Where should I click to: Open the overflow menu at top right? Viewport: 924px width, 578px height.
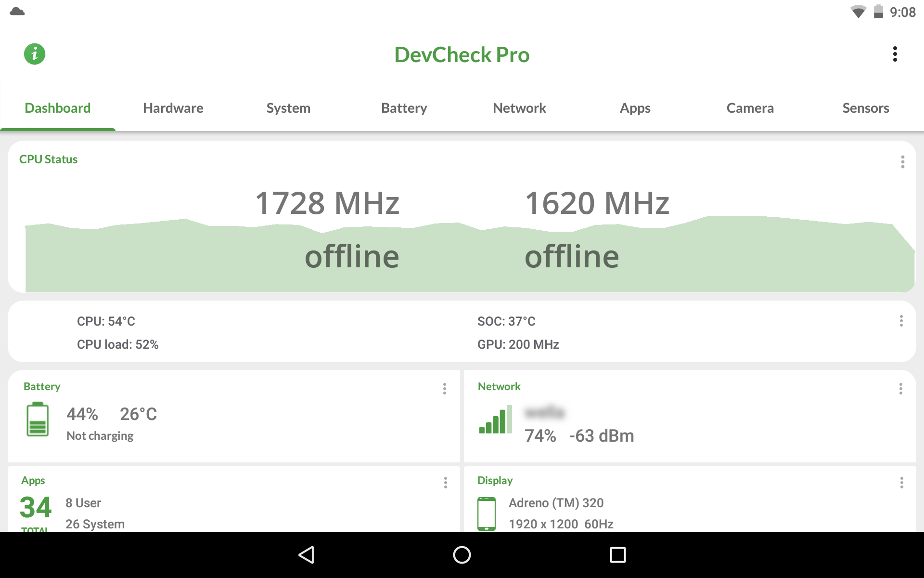[895, 54]
